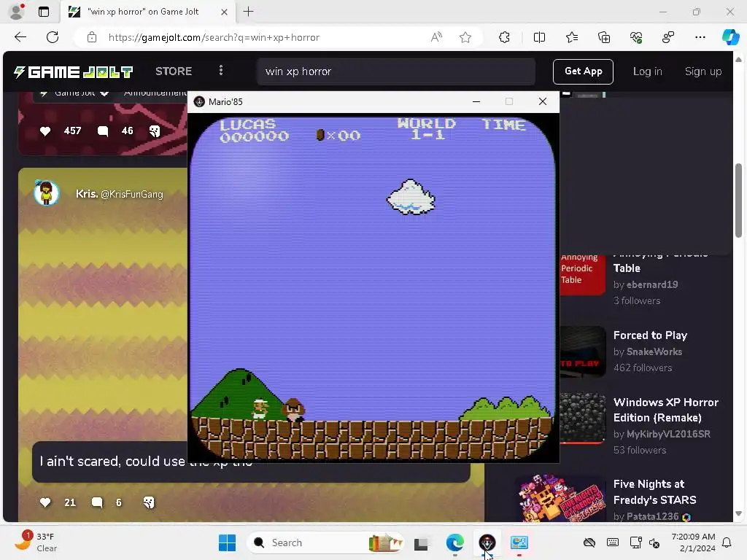Open the taskbar clock 7:20:09 AM
The height and width of the screenshot is (560, 747).
(x=693, y=542)
